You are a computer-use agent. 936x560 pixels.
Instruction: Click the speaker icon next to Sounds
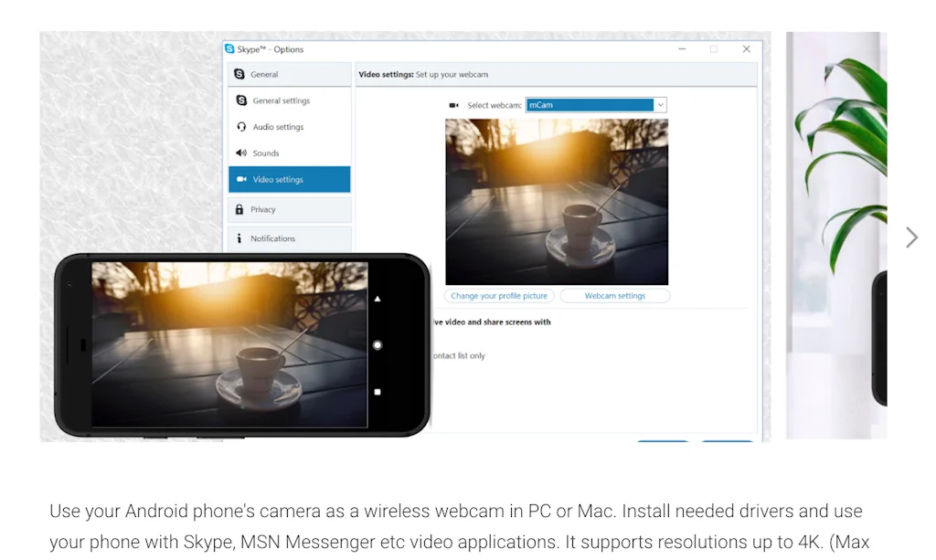tap(241, 153)
